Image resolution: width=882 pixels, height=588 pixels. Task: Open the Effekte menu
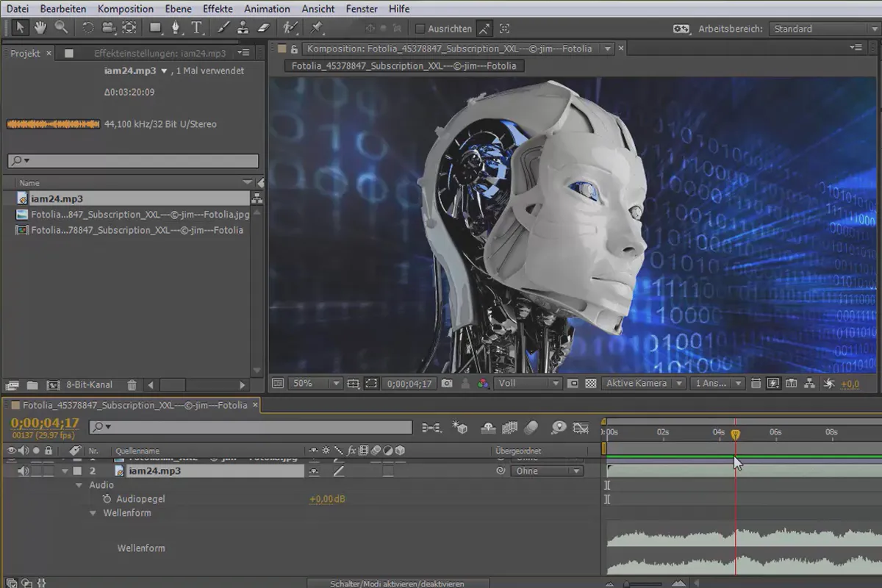tap(218, 9)
